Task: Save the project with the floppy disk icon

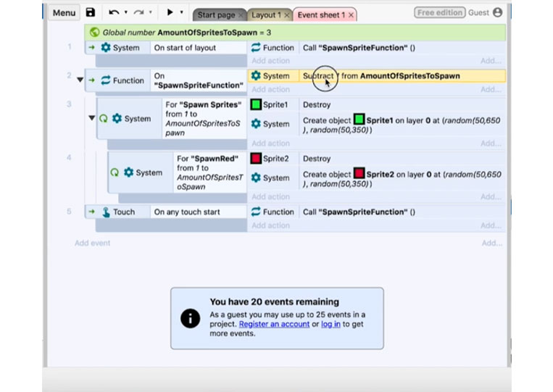Action: click(x=91, y=12)
